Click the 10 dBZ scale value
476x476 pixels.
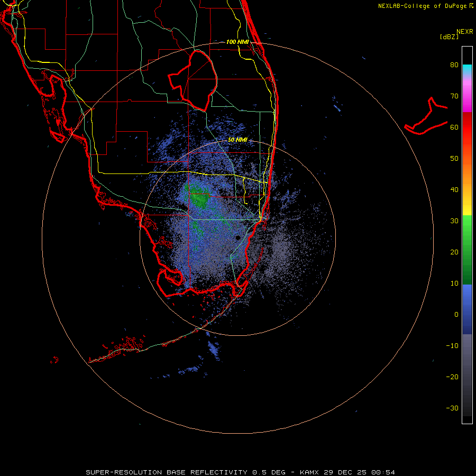[x=454, y=283]
